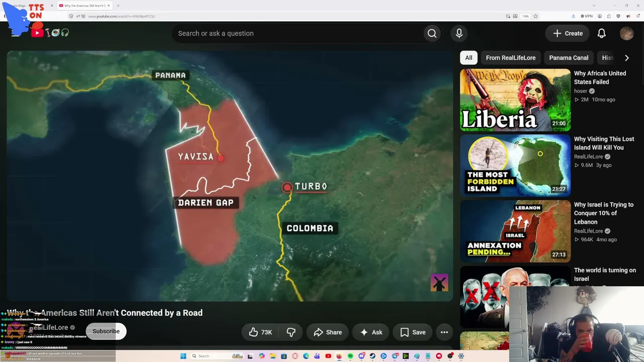This screenshot has height=362, width=644.
Task: Open browser tab list dropdown chevron
Action: click(594, 6)
